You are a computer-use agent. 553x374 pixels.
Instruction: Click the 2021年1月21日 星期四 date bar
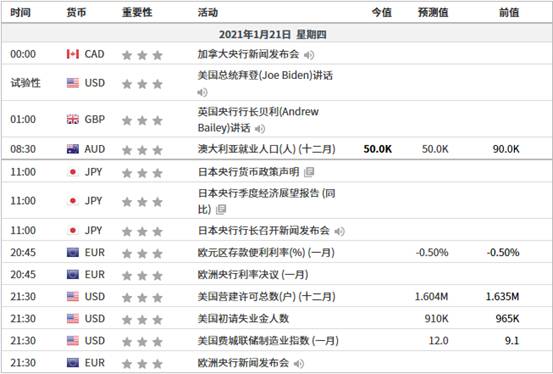pos(276,34)
